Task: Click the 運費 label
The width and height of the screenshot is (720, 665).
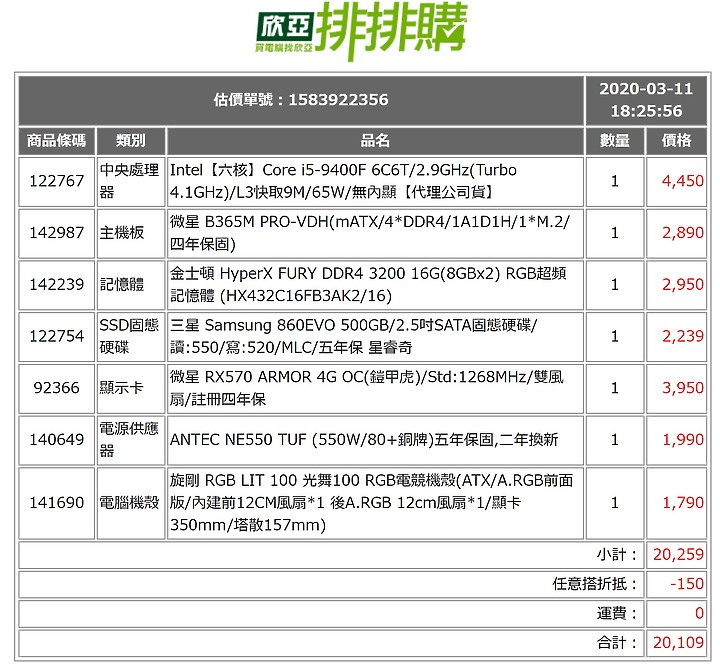Action: (617, 614)
